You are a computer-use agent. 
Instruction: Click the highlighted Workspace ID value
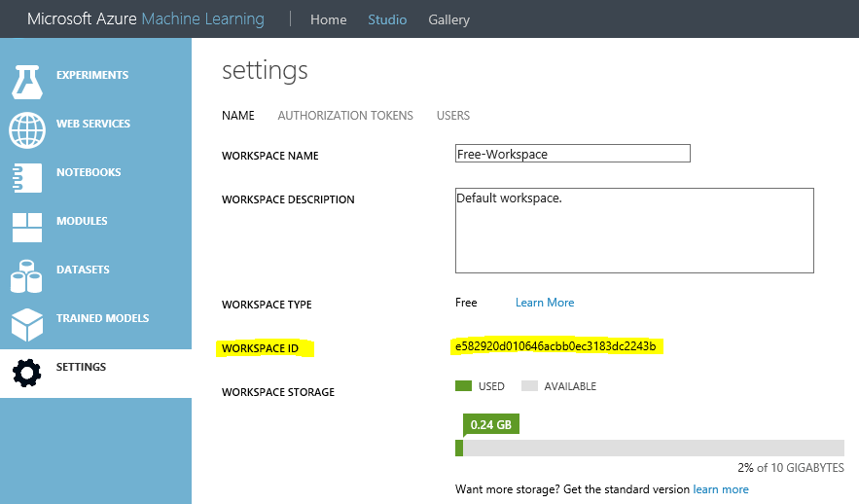point(556,346)
